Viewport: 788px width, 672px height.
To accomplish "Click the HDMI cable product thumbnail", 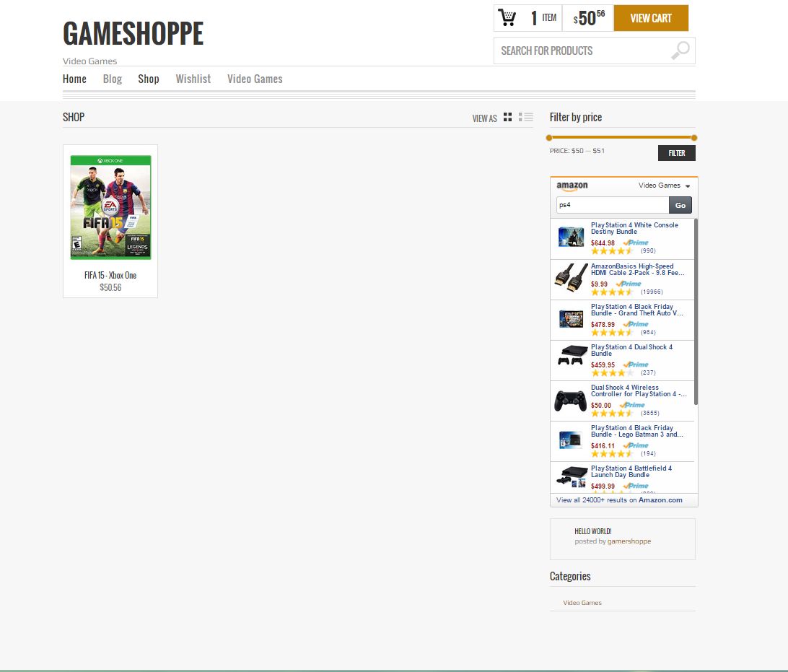I will tap(572, 278).
